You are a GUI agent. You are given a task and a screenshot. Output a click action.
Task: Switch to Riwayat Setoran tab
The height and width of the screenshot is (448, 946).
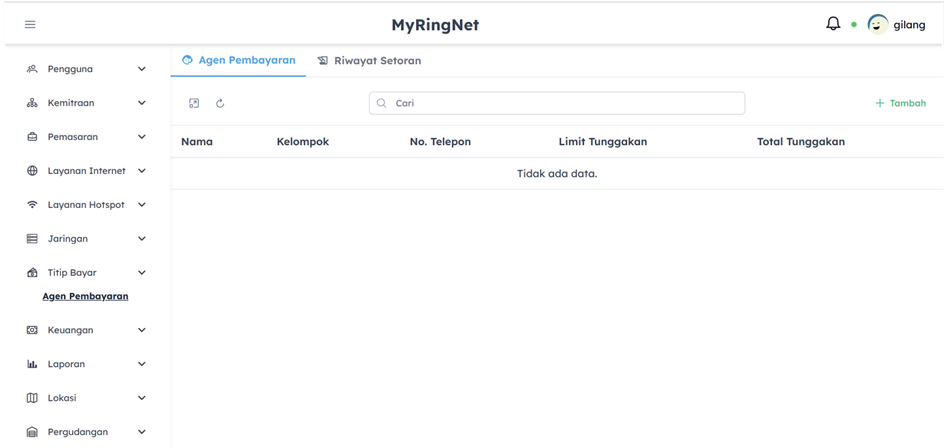click(x=369, y=61)
